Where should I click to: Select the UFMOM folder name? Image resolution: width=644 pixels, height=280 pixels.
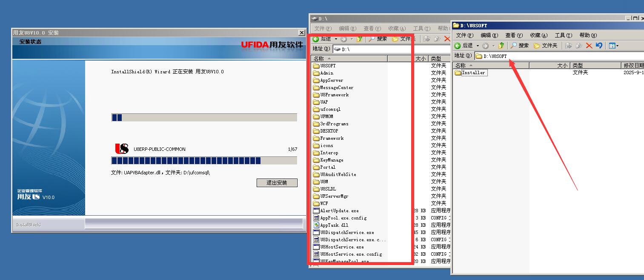coord(327,117)
